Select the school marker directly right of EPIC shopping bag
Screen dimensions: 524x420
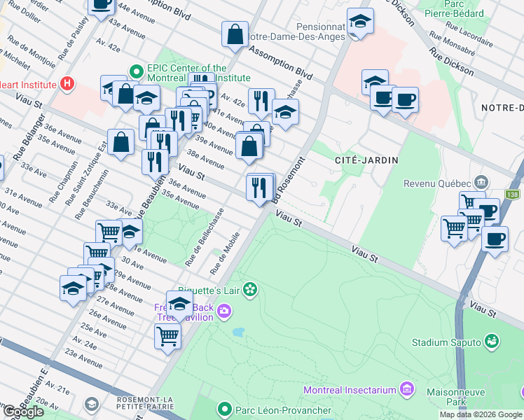point(146,99)
